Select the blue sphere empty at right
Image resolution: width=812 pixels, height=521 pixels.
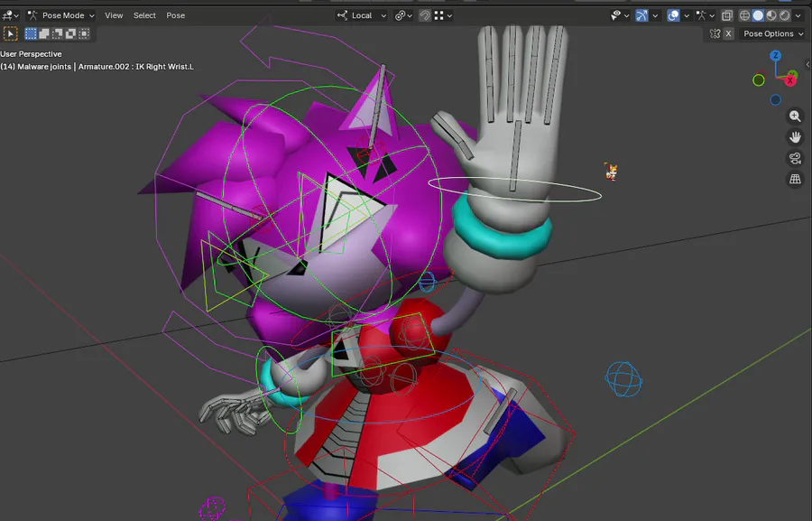[623, 379]
